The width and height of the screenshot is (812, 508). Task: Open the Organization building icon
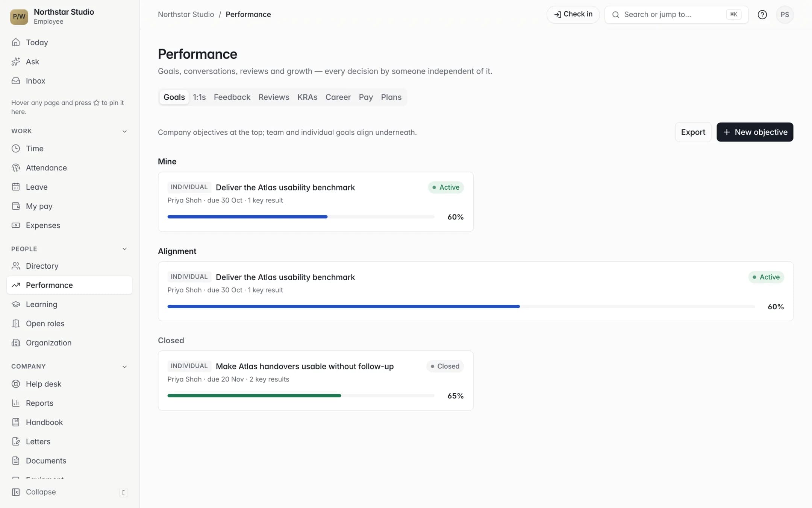16,342
